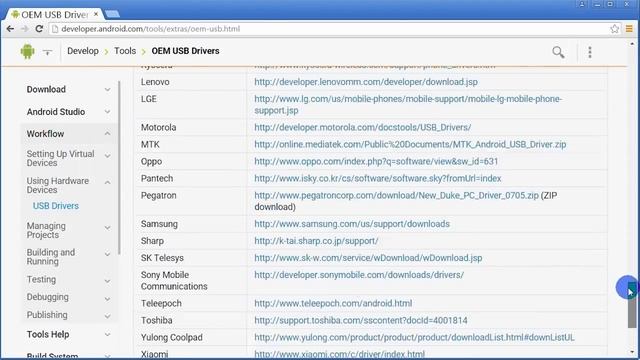640x360 pixels.
Task: Open the Pegatron driver zip link
Action: (x=396, y=196)
